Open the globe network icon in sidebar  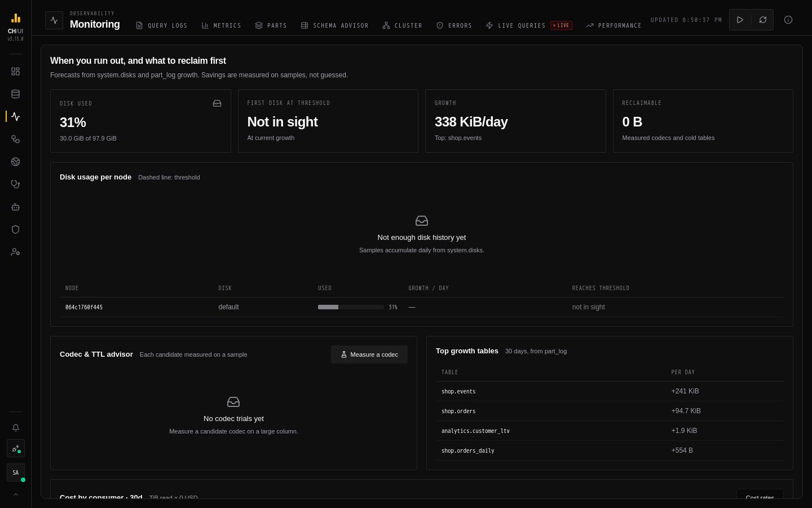16,162
